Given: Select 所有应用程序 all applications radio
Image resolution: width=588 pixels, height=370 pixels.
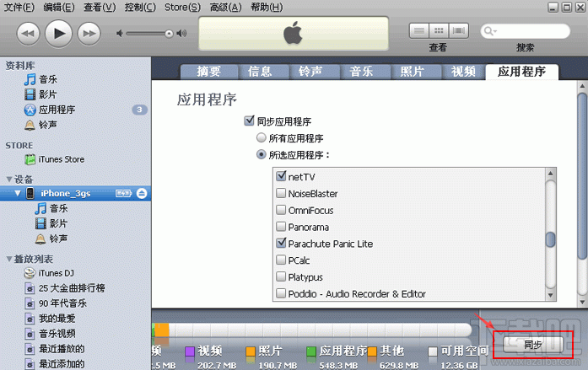Looking at the screenshot, I should 262,138.
